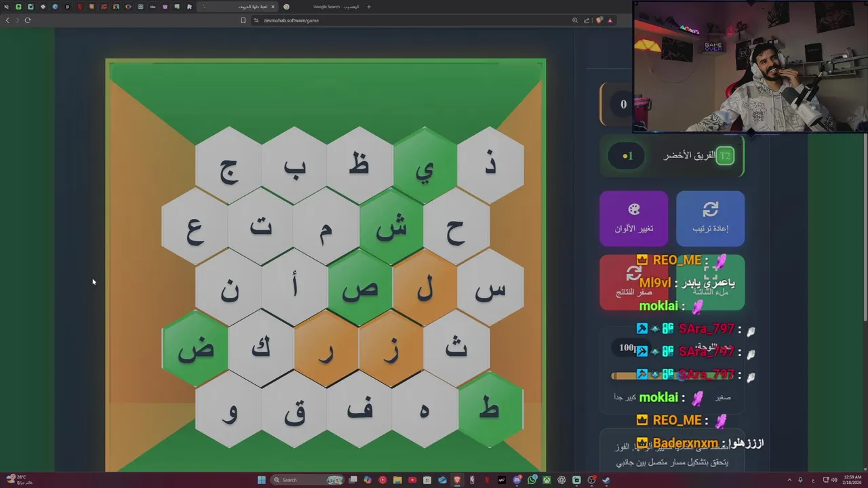Viewport: 868px width, 488px height.
Task: Click the hexagon with letter ج
Action: [x=229, y=165]
